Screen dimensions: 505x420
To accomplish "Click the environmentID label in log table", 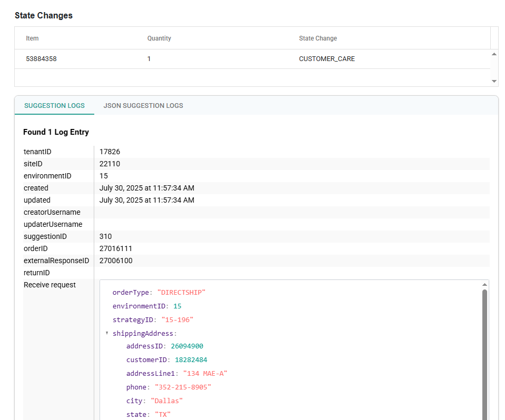I will [x=47, y=176].
